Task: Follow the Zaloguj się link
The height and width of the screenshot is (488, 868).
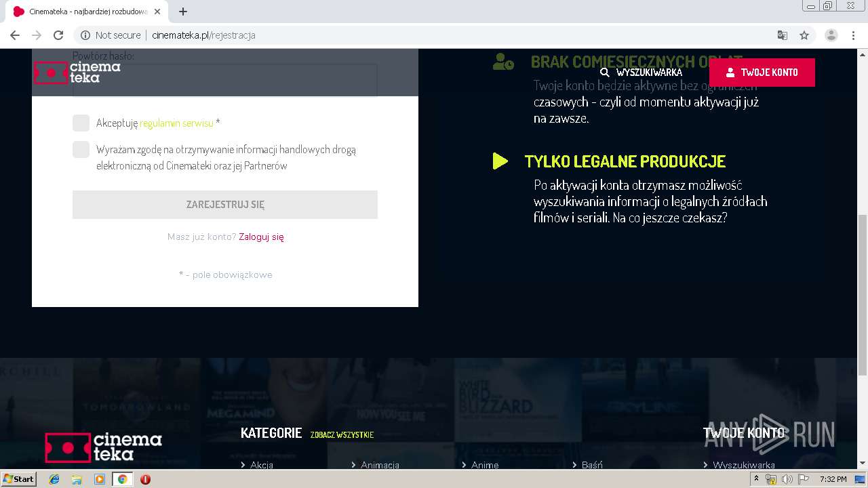Action: tap(261, 237)
